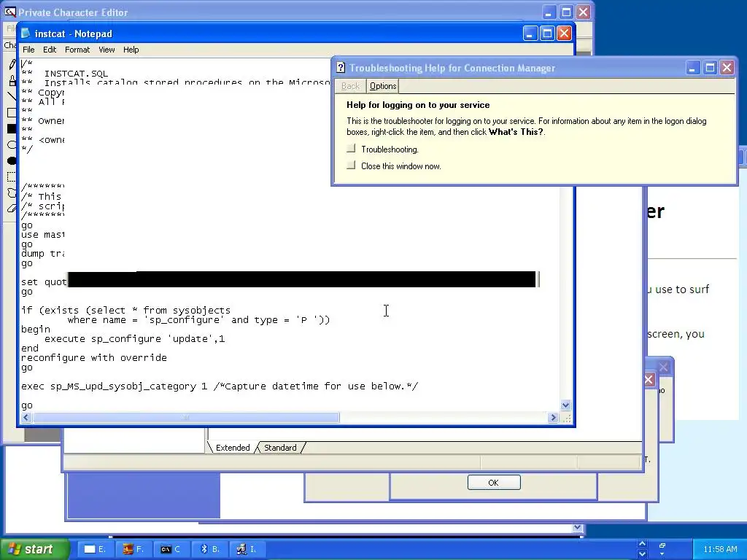
Task: Click the "execute sp_configure 'update',1" line
Action: (x=134, y=338)
